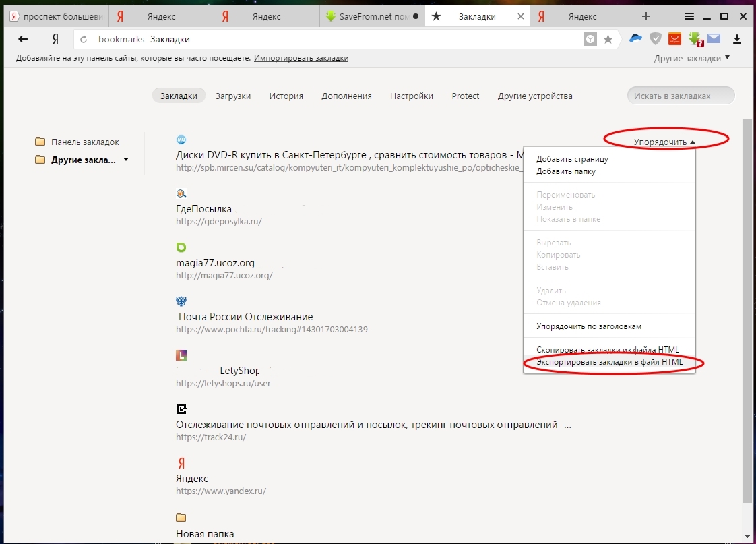This screenshot has width=756, height=544.
Task: Choose Добавить папку from the menu
Action: (x=566, y=171)
